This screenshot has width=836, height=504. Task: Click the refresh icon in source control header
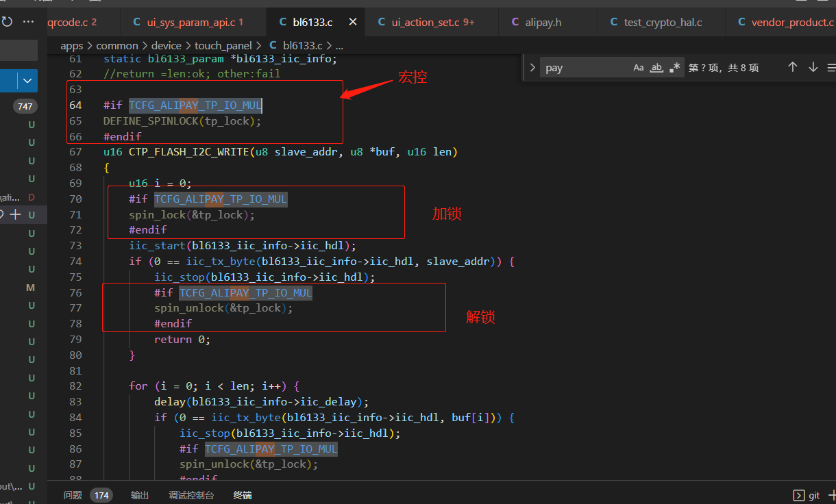coord(7,22)
